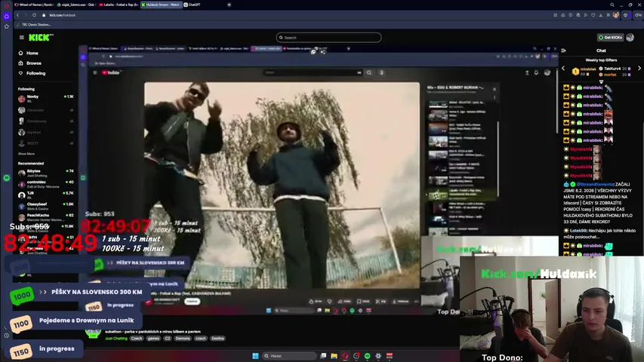Select the Huldaxik Stream browser tab
Screen dimensions: 644x362
[x=161, y=5]
